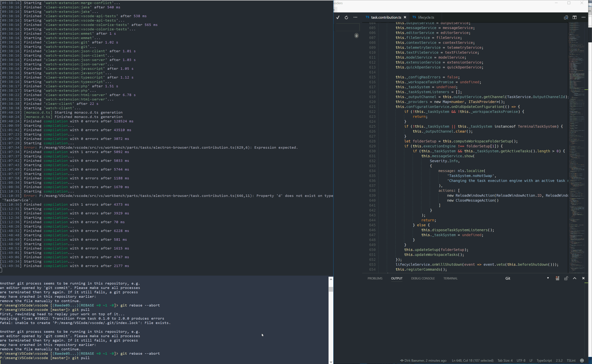This screenshot has width=592, height=364.
Task: Click the changes count badge showing 0
Action: pyautogui.click(x=356, y=36)
